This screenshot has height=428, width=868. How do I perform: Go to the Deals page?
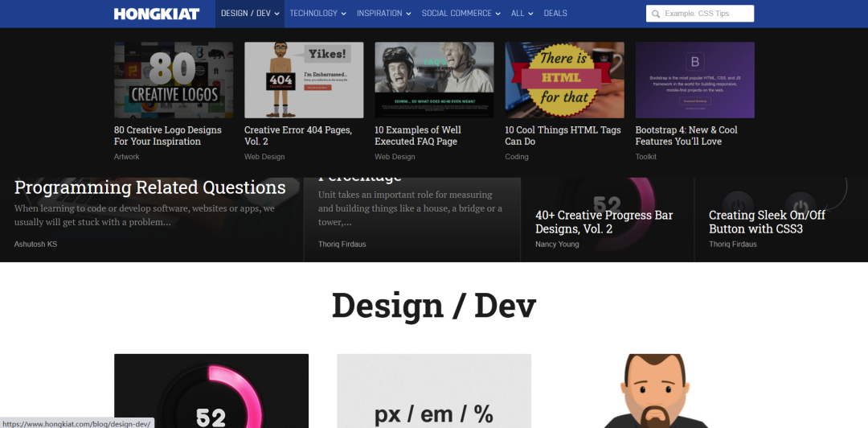(555, 14)
